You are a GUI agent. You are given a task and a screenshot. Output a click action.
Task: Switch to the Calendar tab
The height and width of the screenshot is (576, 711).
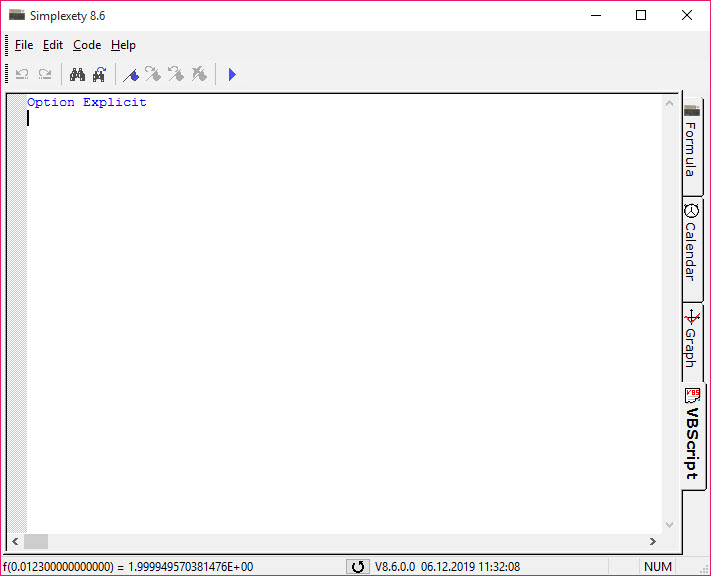click(692, 249)
